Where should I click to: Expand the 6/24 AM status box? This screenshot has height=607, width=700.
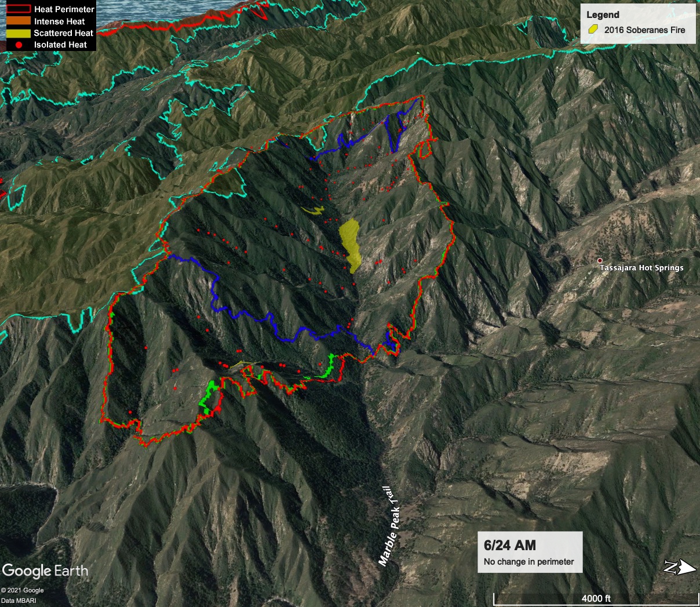530,551
